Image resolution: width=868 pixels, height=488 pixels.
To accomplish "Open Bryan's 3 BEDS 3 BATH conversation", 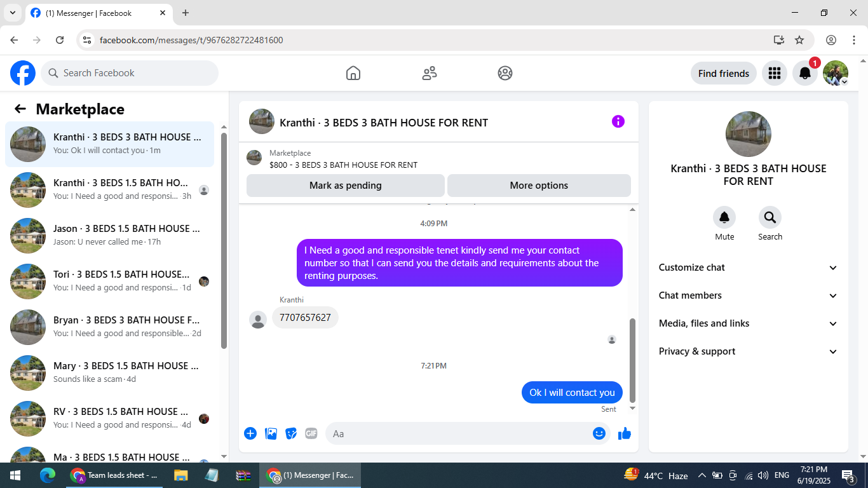I will pos(109,327).
